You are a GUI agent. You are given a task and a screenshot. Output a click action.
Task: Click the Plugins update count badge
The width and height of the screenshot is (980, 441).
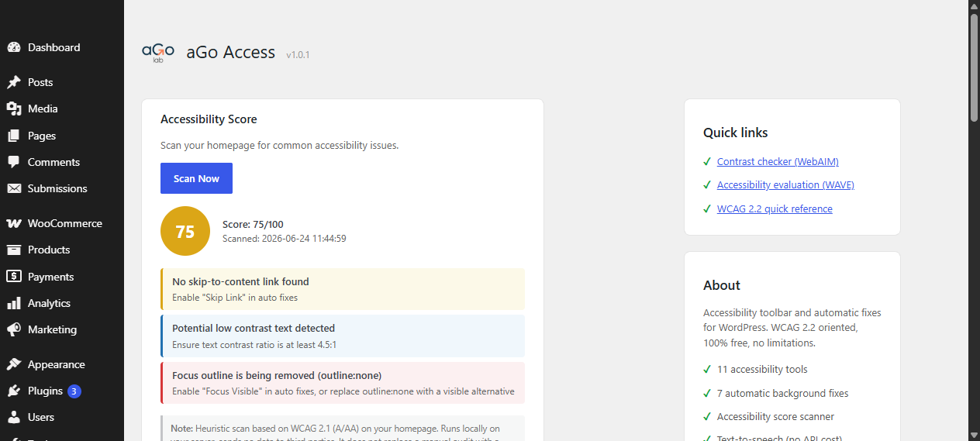[74, 391]
